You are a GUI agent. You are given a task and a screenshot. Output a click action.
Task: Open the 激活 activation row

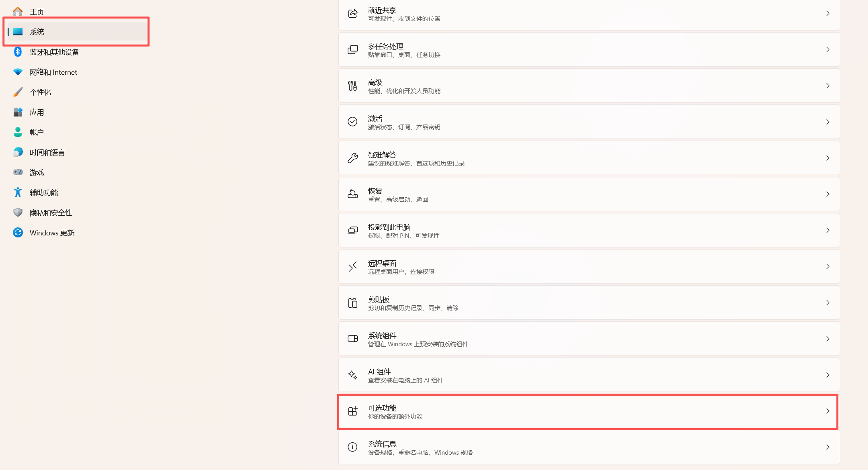tap(587, 122)
